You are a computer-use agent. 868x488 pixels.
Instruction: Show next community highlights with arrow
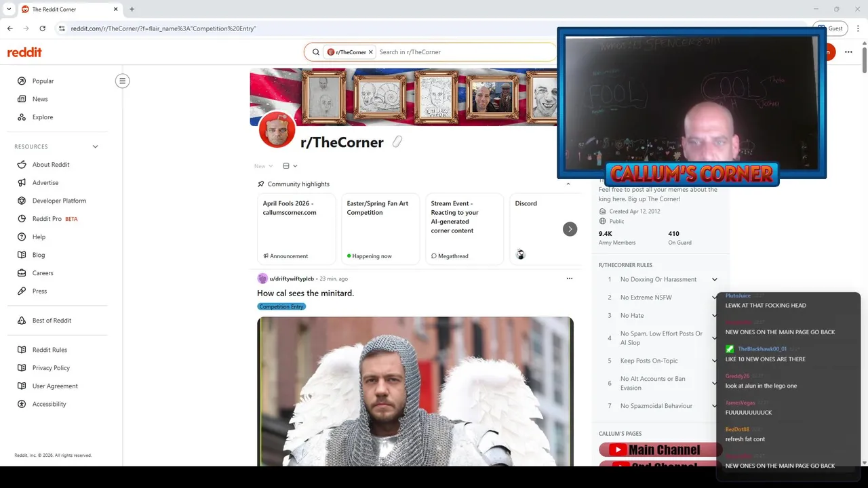point(570,229)
